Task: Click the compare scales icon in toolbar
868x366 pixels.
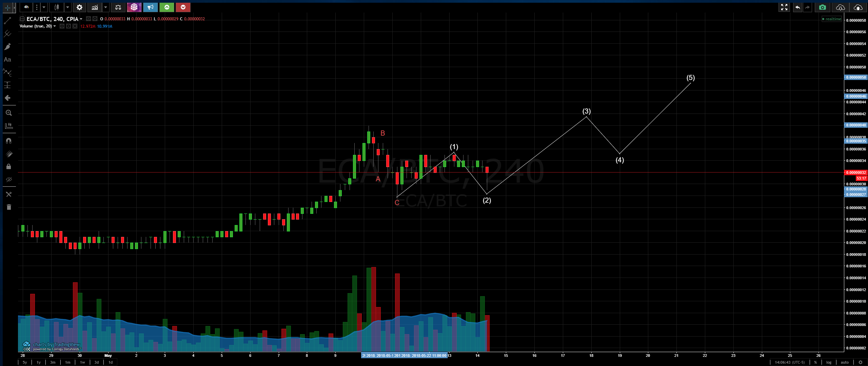Action: tap(118, 7)
